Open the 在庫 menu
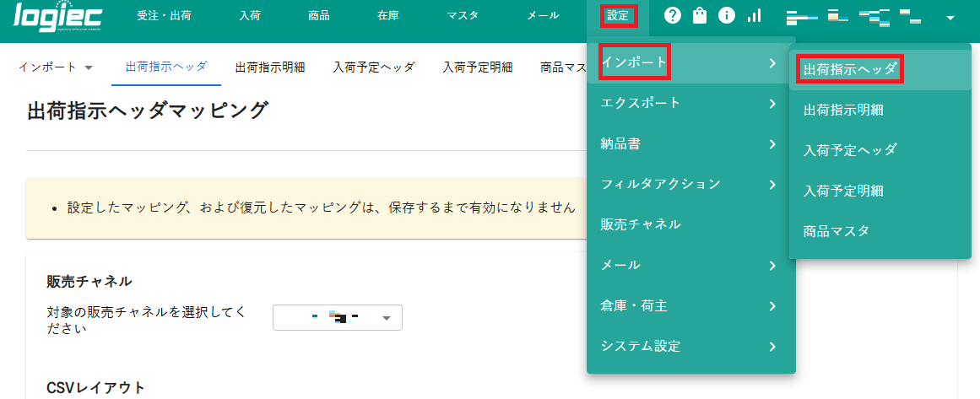Viewport: 980px width, 399px height. point(388,16)
